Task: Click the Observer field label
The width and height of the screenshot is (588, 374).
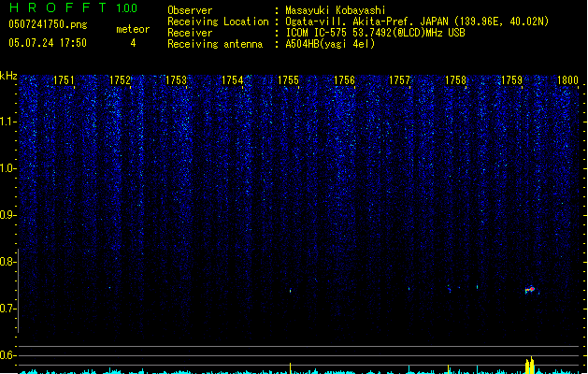Action: tap(190, 10)
